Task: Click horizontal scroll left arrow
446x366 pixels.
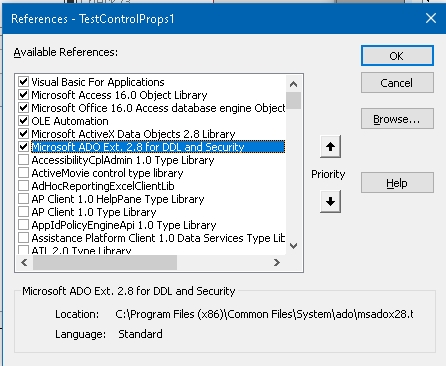Action: click(24, 262)
